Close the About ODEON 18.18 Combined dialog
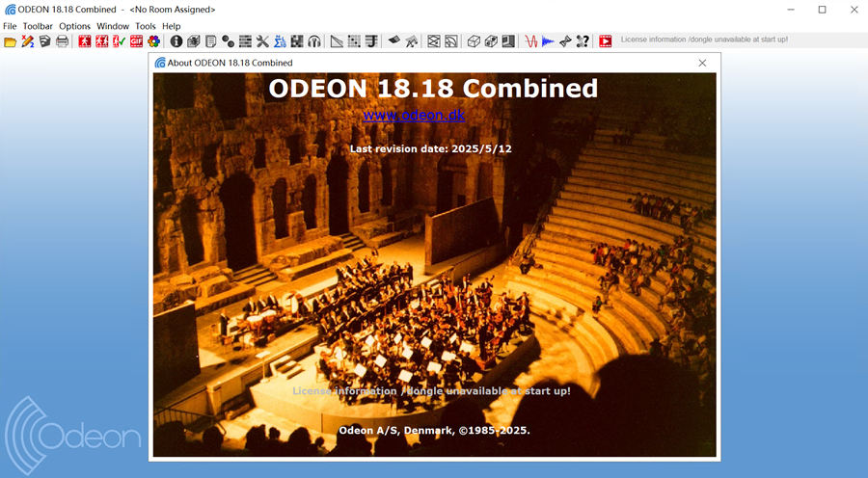The width and height of the screenshot is (868, 478). click(702, 63)
